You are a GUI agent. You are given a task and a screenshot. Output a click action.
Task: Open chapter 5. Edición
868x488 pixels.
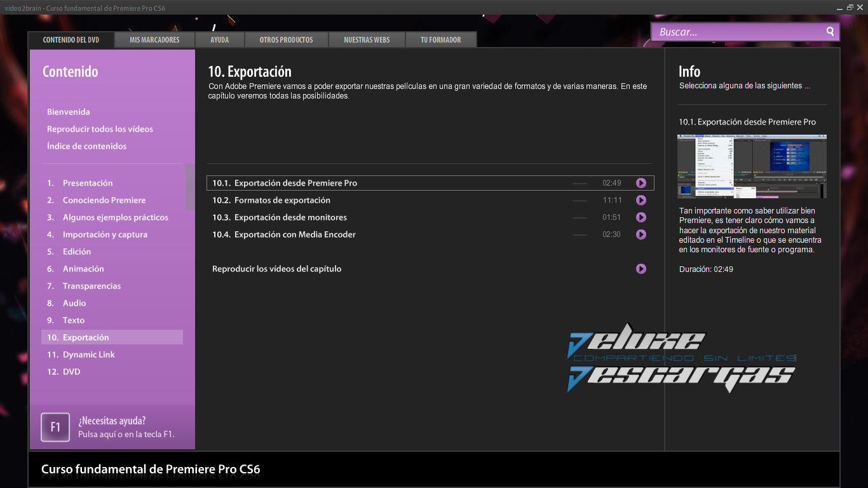coord(69,252)
